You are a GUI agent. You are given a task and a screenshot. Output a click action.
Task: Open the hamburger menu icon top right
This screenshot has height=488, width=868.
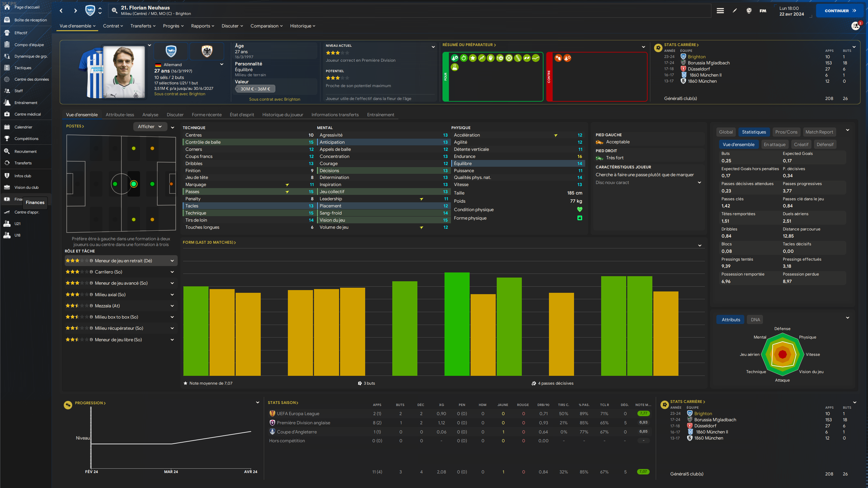(x=720, y=11)
